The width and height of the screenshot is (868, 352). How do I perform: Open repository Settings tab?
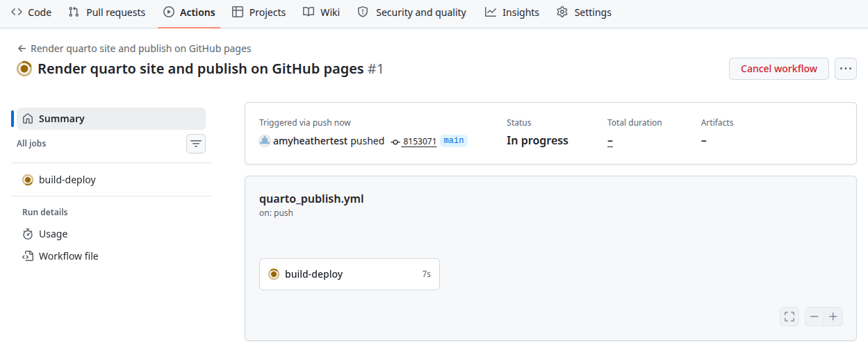584,12
